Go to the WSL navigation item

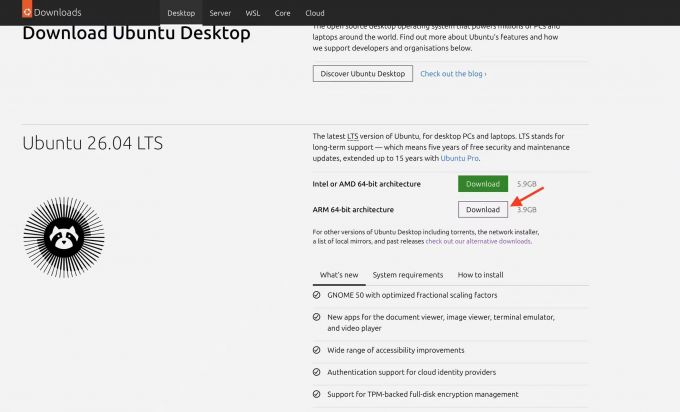[x=253, y=13]
